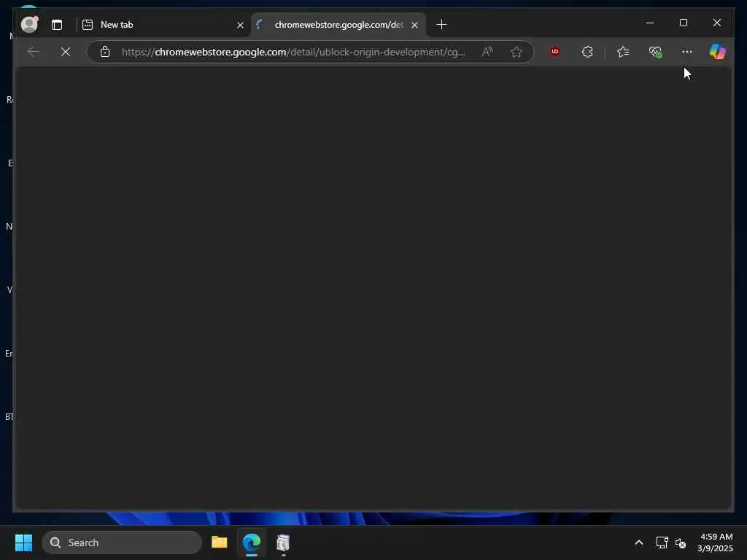The width and height of the screenshot is (747, 560).
Task: Maximize the Edge window
Action: pyautogui.click(x=684, y=23)
